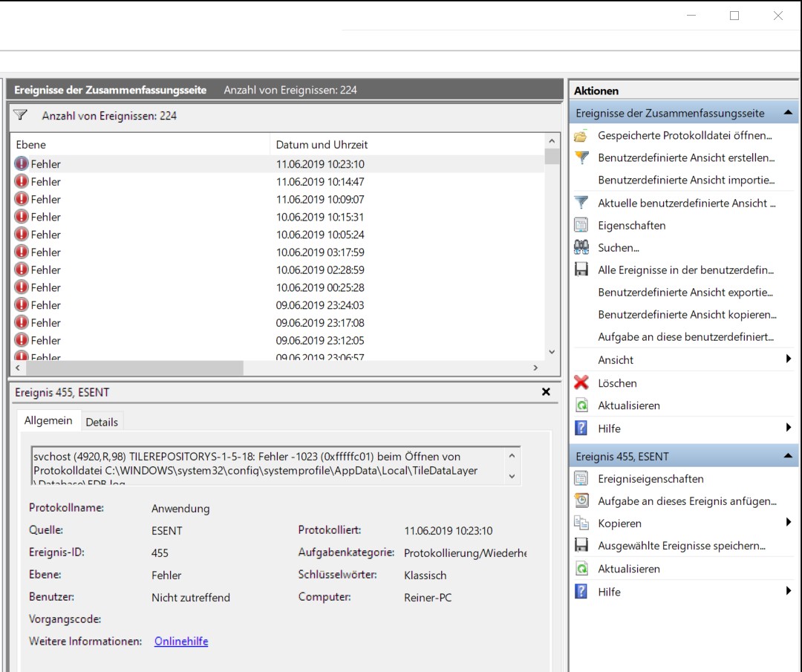Click the event list horizontal scrollbar thumb

pos(133,368)
